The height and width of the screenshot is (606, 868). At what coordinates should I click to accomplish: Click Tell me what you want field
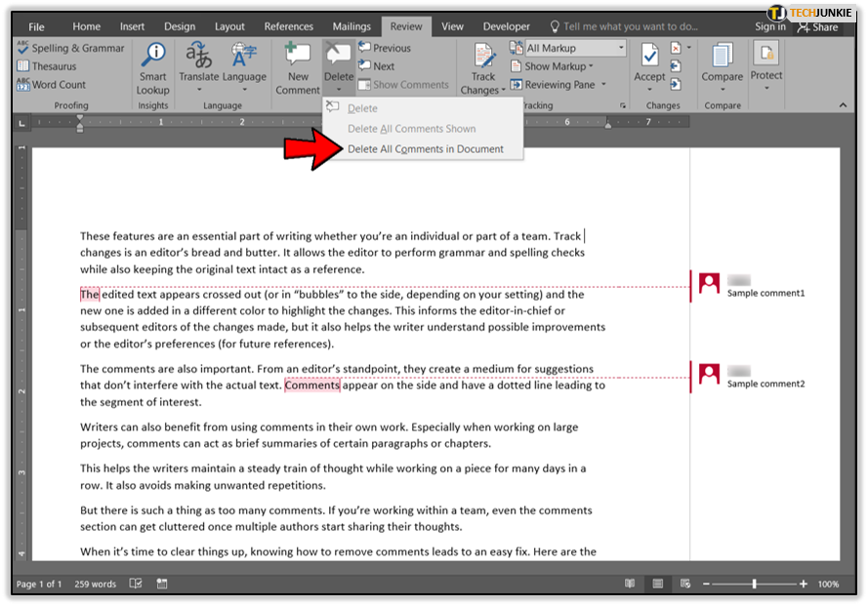[x=624, y=26]
